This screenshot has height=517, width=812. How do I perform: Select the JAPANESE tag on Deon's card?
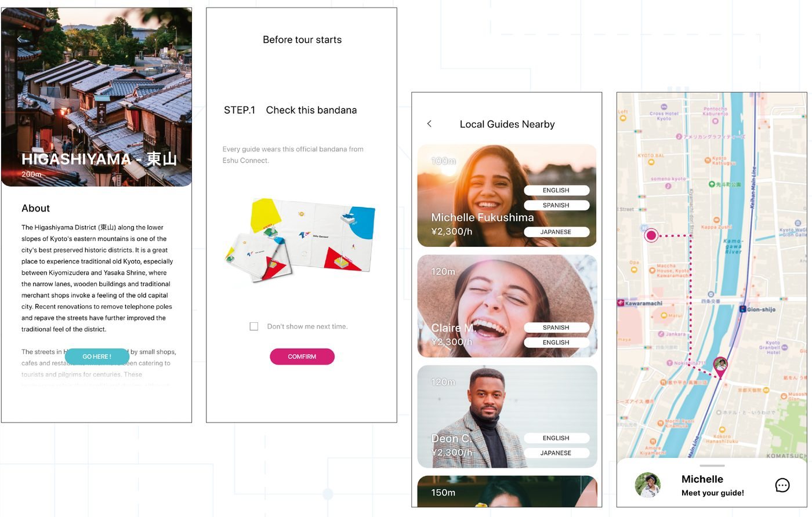[x=556, y=453]
